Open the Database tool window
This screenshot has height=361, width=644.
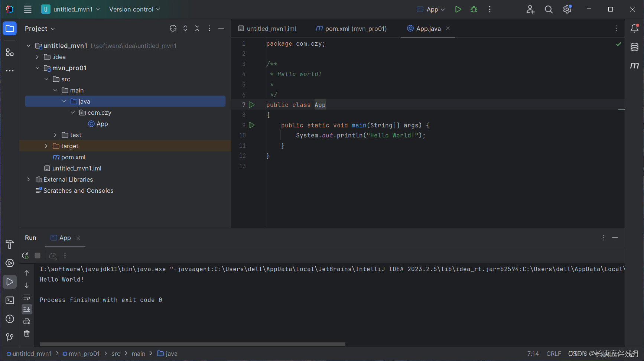(634, 47)
